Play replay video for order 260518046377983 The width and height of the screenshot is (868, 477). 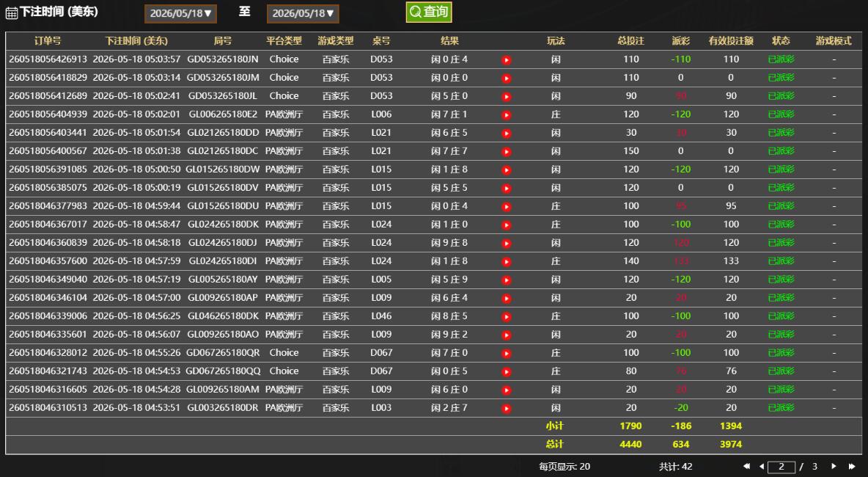506,207
